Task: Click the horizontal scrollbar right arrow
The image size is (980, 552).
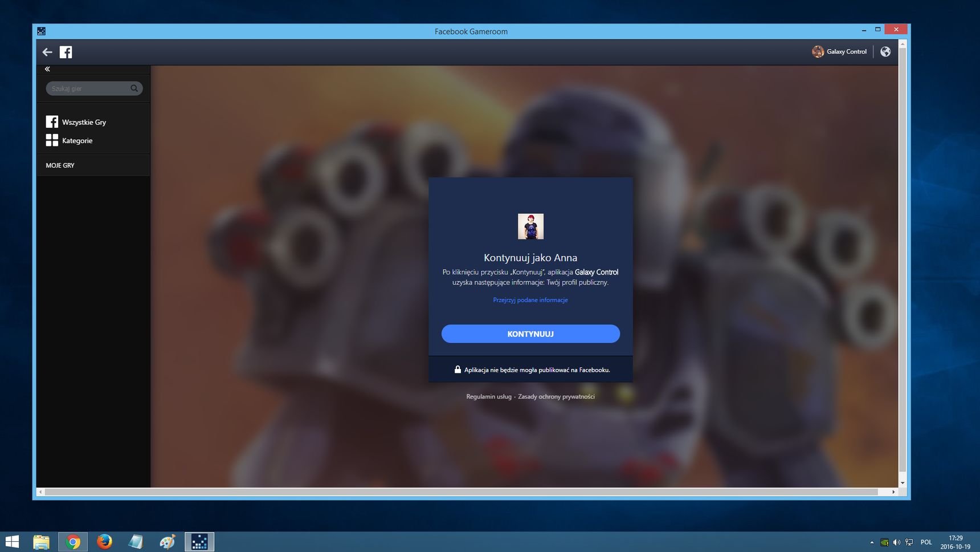Action: (x=894, y=492)
